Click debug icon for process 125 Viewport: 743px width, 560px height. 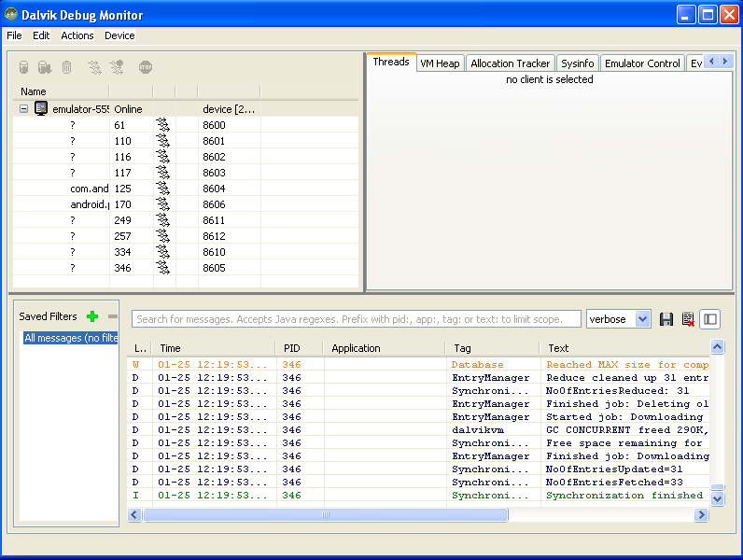pos(163,189)
